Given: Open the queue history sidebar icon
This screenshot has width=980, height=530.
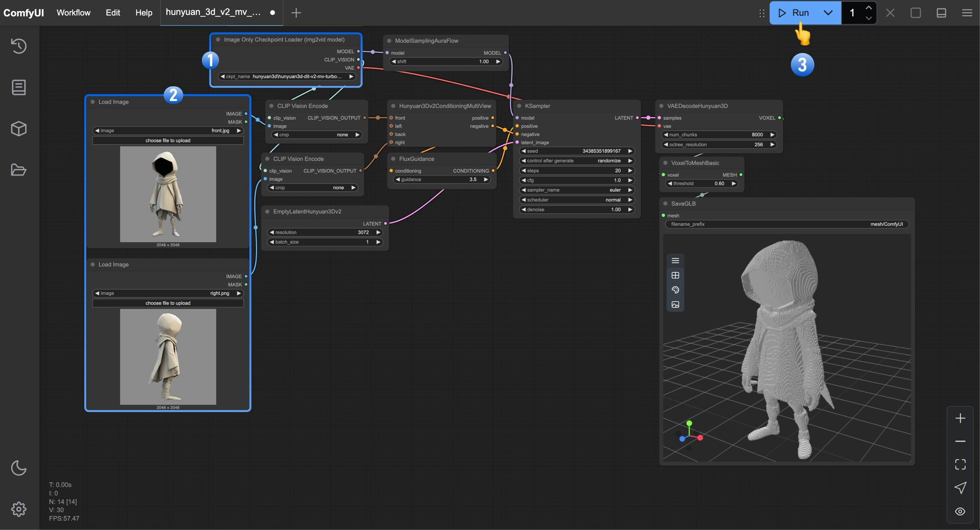Looking at the screenshot, I should [19, 46].
